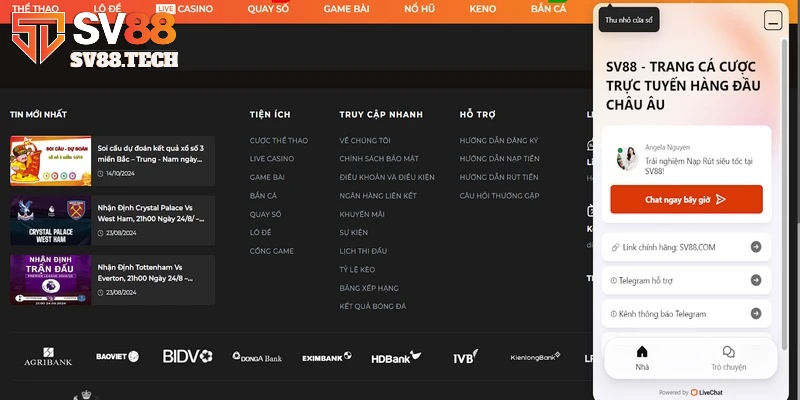Click the Kết quả bóng đá link
This screenshot has height=400, width=800.
coord(372,306)
